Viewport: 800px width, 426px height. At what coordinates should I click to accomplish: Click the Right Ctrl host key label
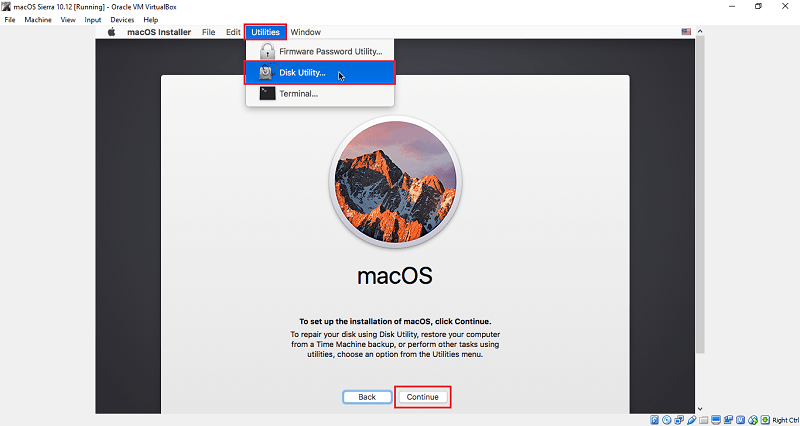pos(786,420)
